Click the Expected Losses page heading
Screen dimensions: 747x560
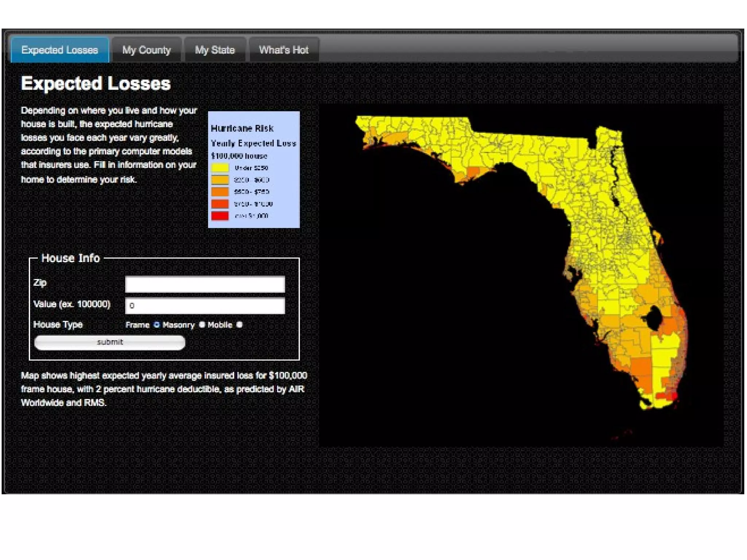pyautogui.click(x=96, y=83)
